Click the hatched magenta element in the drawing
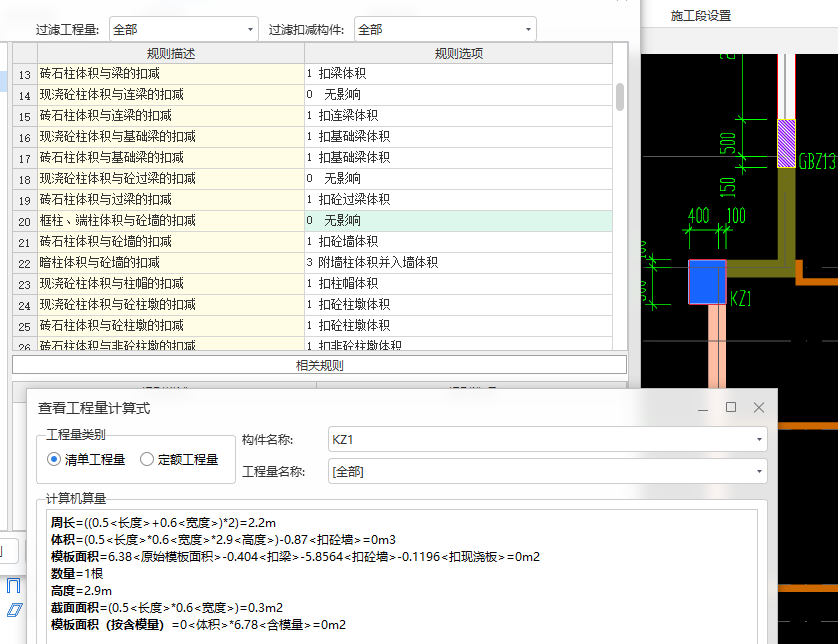Viewport: 838px width, 644px height. (x=787, y=142)
